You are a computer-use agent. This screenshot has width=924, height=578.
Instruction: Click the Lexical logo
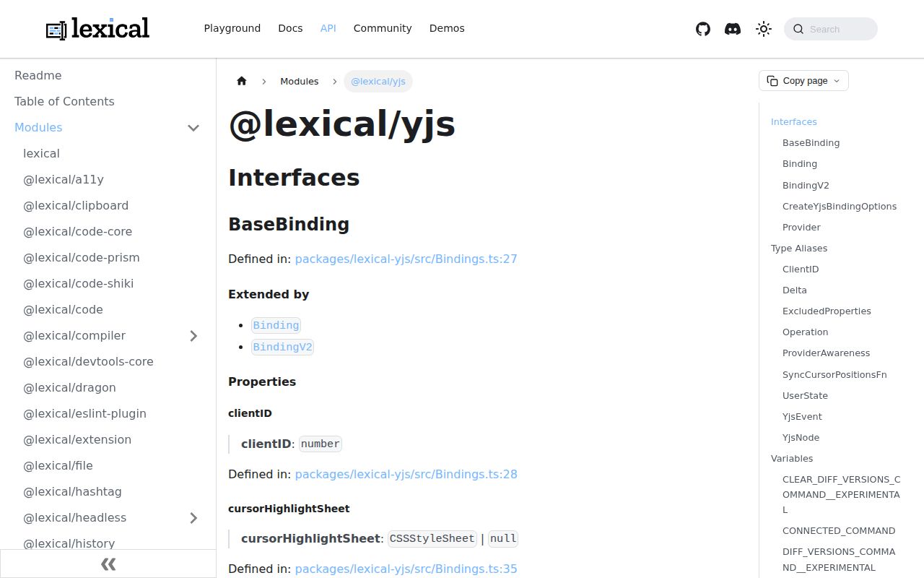click(x=97, y=29)
